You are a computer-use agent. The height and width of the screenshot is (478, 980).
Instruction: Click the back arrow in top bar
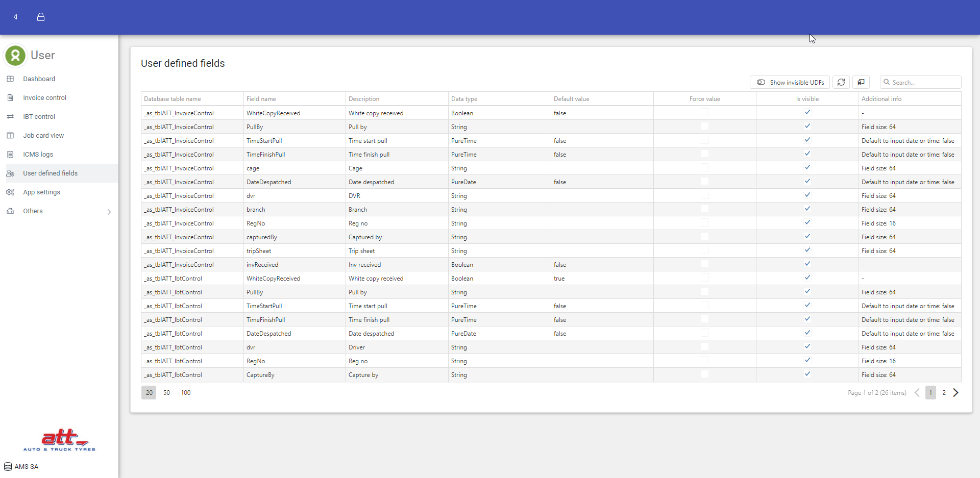pyautogui.click(x=15, y=17)
